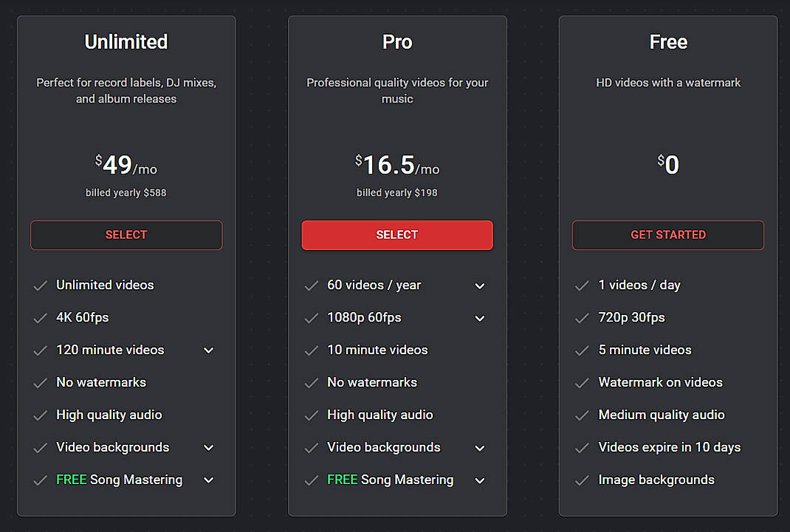The width and height of the screenshot is (790, 532).
Task: Expand 1080p 60fps chevron in Pro plan
Action: click(480, 318)
